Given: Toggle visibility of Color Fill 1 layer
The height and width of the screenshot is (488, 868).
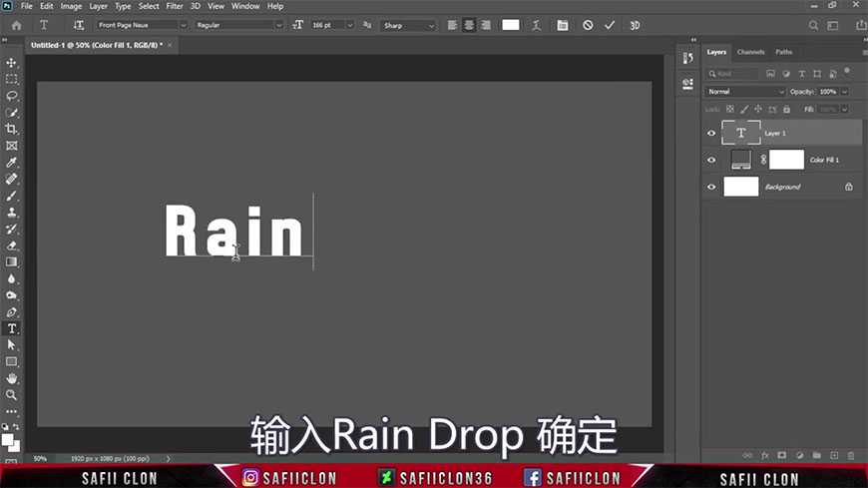Looking at the screenshot, I should pos(711,160).
